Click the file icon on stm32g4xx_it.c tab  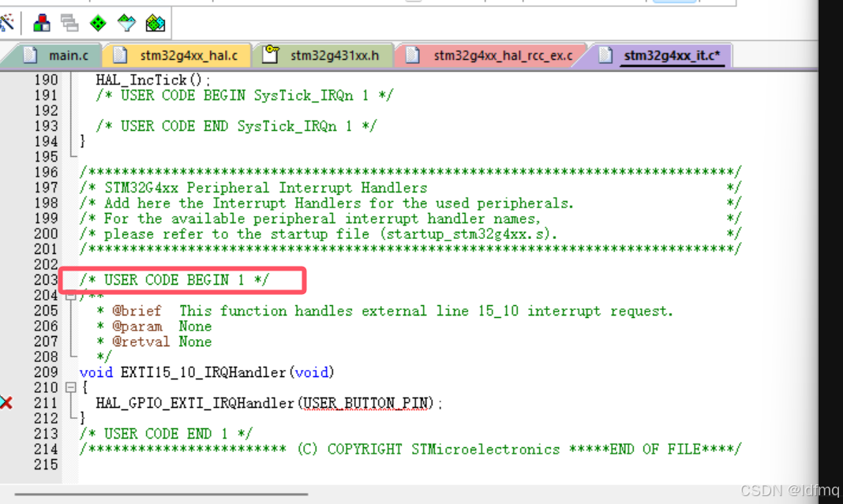tap(604, 55)
